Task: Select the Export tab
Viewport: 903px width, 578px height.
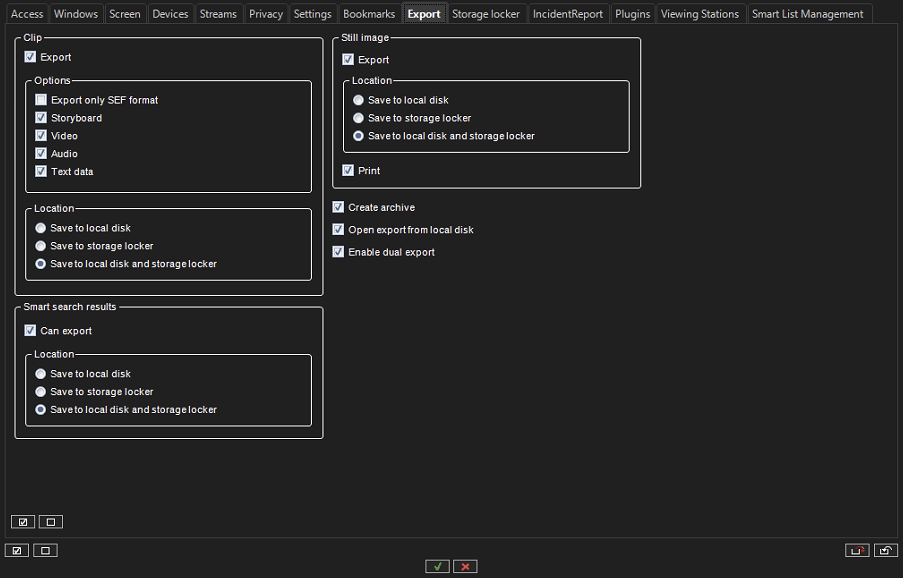Action: pos(424,14)
